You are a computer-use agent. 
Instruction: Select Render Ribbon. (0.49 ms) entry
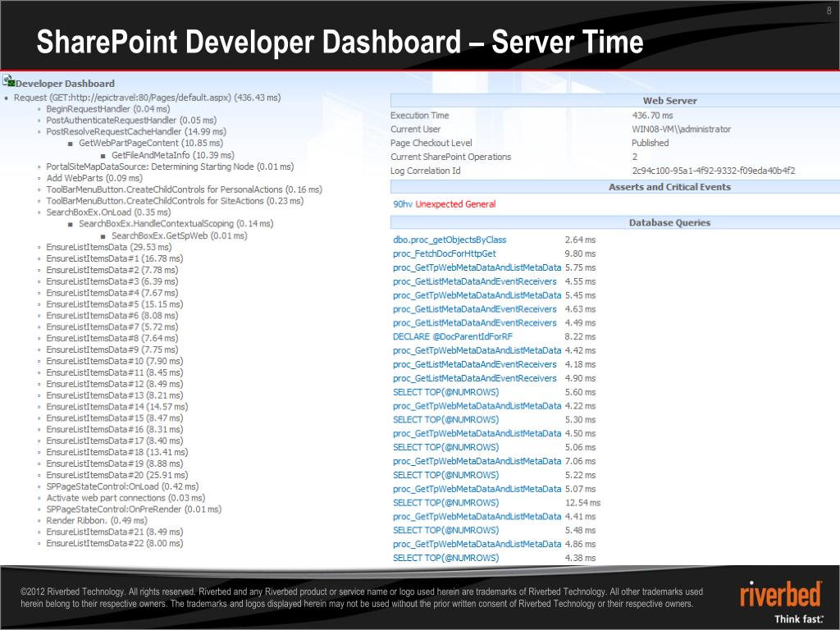click(97, 520)
